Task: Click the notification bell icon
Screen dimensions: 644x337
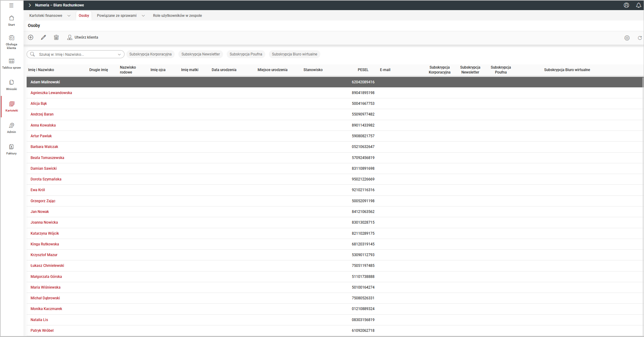Action: click(638, 5)
